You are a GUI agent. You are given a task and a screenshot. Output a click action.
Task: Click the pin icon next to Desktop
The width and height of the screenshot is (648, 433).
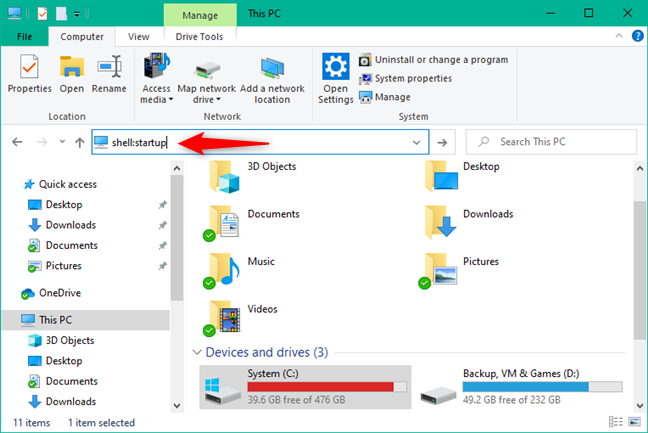point(163,205)
